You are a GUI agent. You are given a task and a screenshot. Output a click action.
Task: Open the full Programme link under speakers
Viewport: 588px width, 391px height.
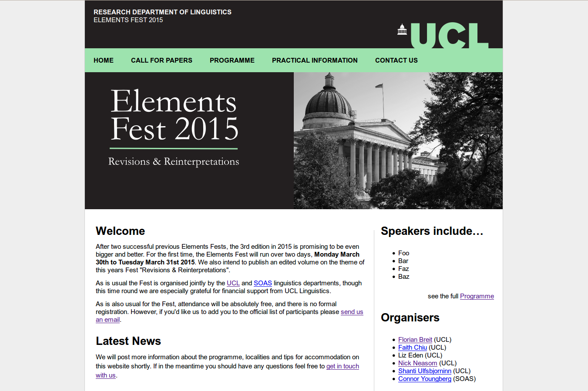[477, 296]
